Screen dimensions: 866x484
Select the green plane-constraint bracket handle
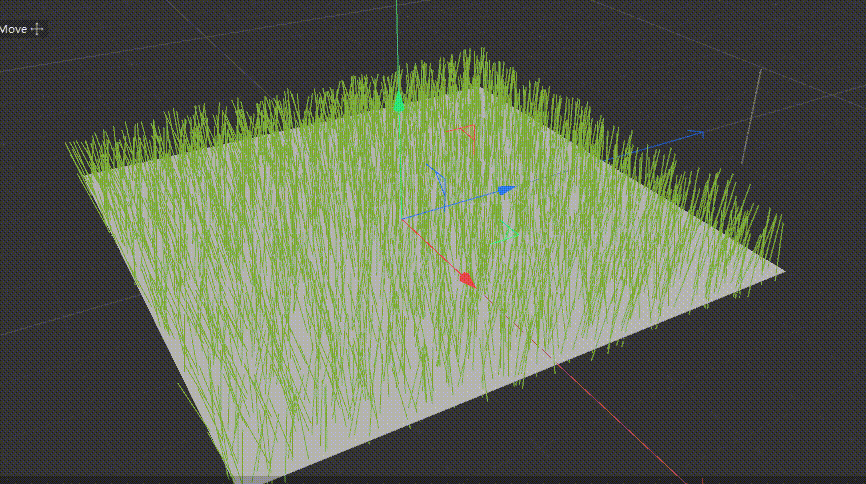click(x=506, y=233)
